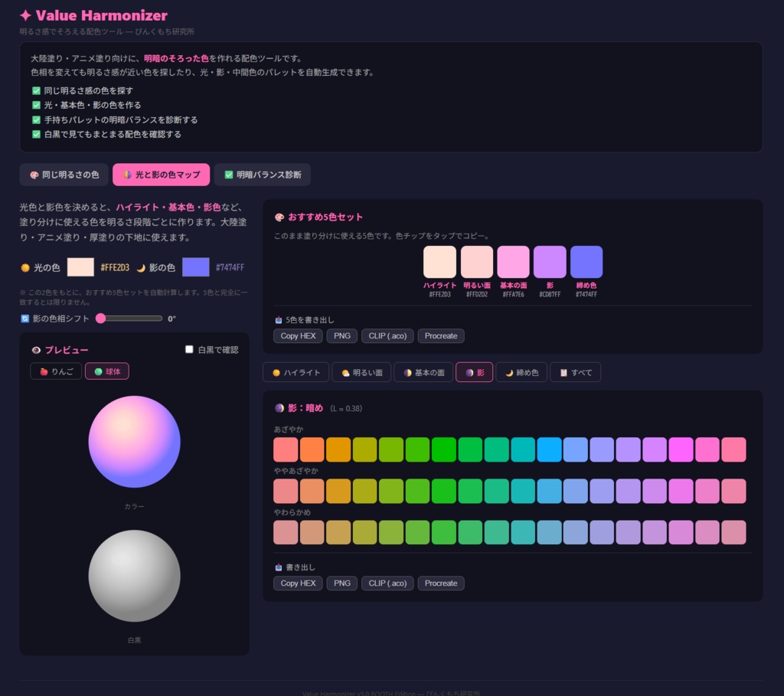
Task: Select the 球体 preview shape
Action: point(107,371)
